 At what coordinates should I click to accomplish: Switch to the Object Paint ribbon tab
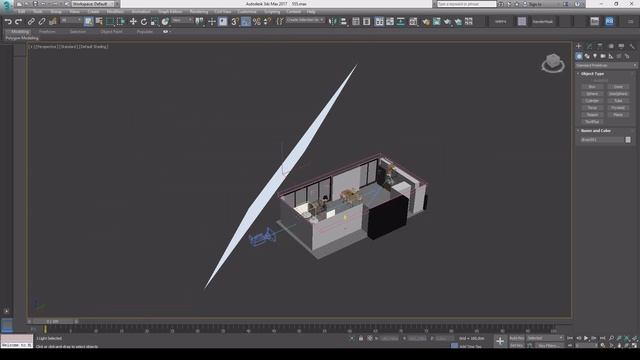[x=111, y=32]
